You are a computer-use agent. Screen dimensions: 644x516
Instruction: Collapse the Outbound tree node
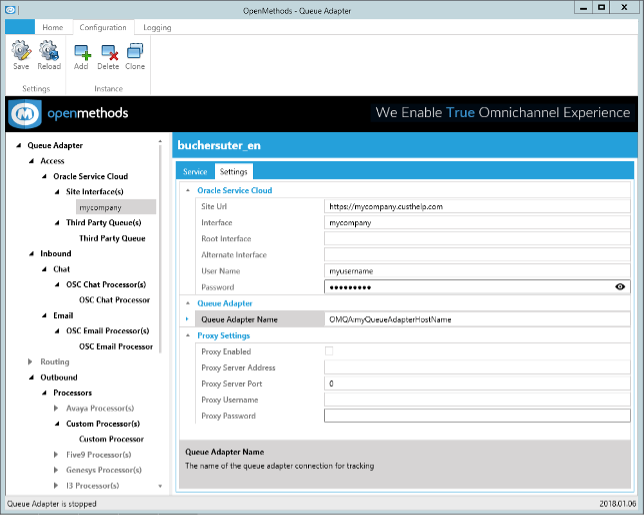click(31, 378)
